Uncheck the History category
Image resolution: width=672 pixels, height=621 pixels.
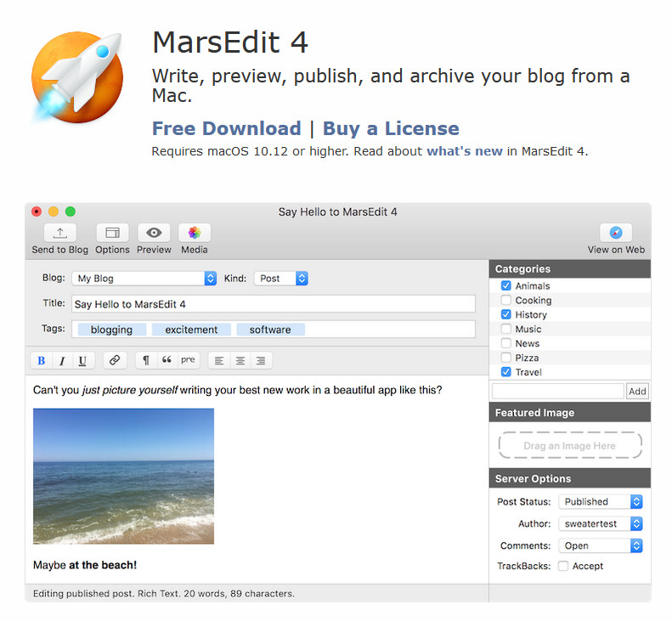click(x=506, y=314)
